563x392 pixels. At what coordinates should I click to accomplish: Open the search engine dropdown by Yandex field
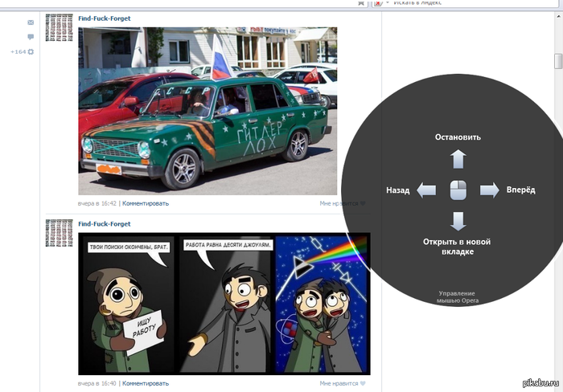[385, 3]
